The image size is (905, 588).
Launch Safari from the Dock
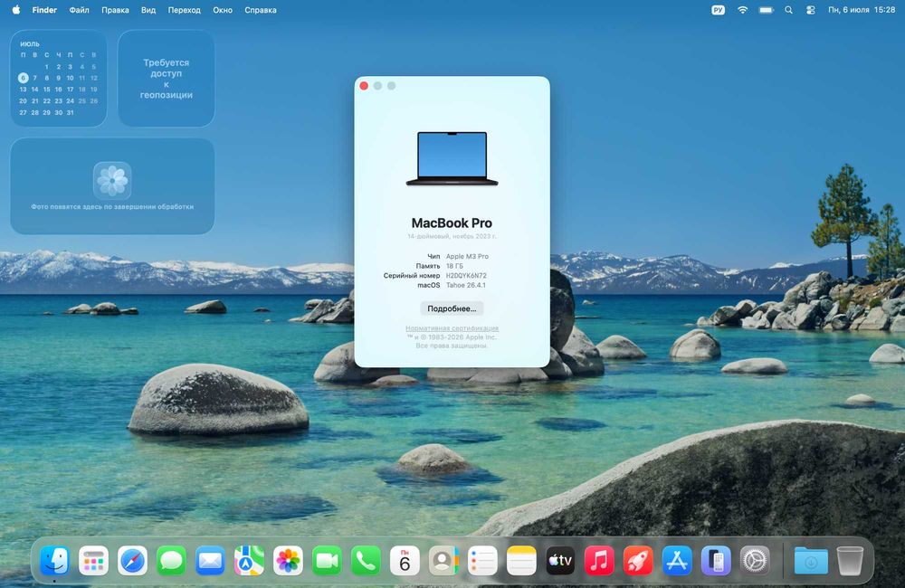pyautogui.click(x=132, y=560)
